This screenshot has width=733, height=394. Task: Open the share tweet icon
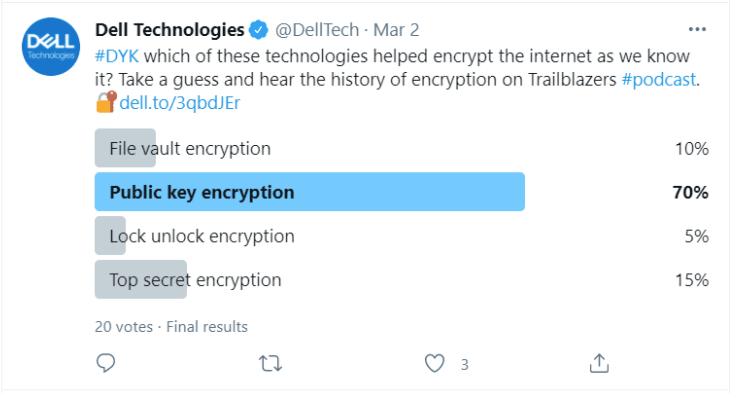pos(599,363)
